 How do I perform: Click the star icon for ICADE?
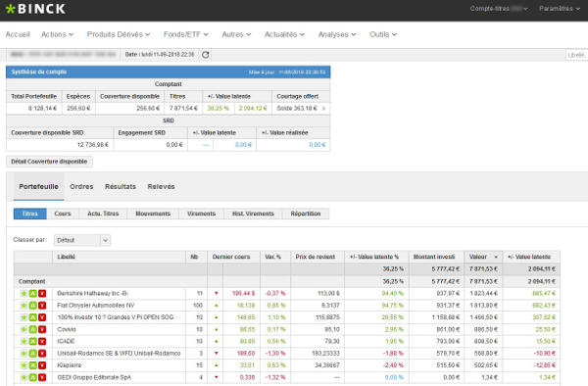click(24, 341)
